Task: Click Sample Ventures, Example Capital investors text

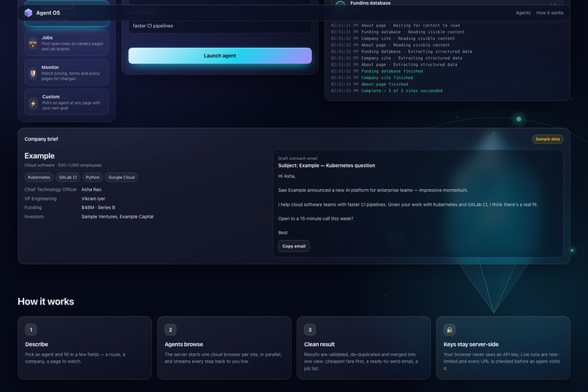Action: [x=117, y=217]
